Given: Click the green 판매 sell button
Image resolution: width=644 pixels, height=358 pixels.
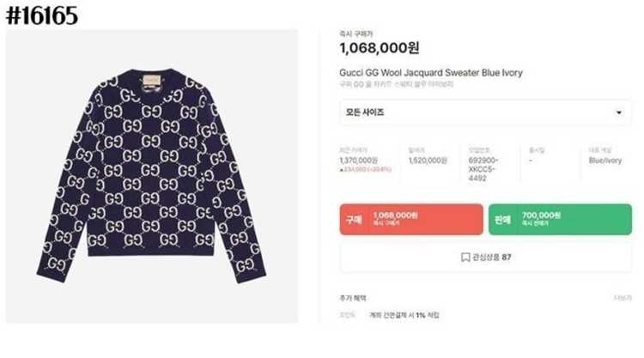Looking at the screenshot, I should click(x=560, y=220).
